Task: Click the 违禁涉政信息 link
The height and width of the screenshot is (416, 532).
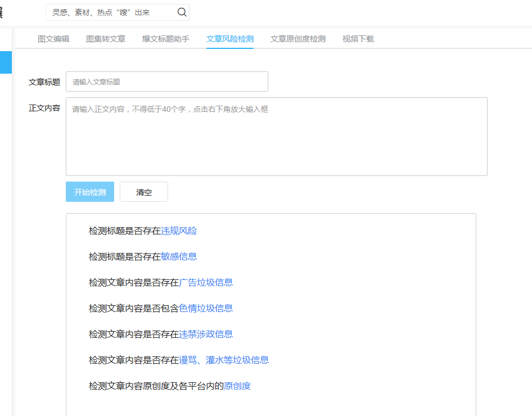Action: (206, 334)
